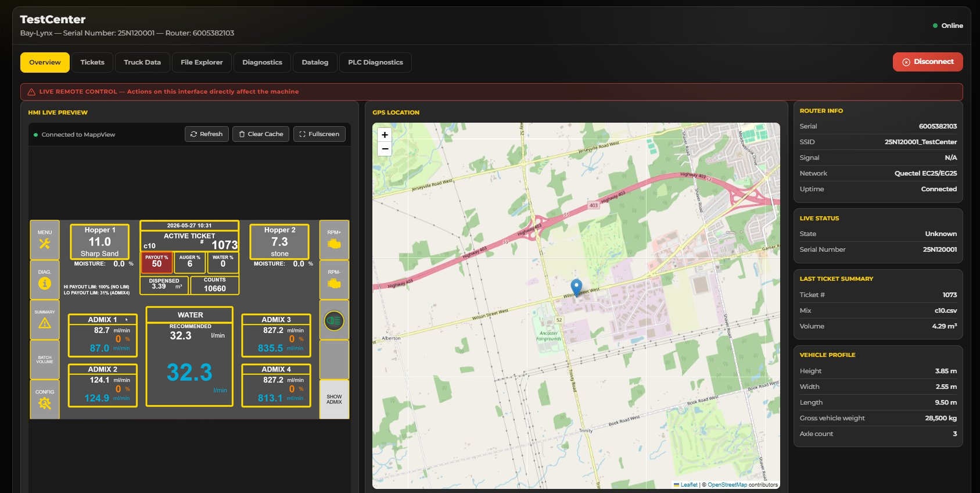Click the Live Status State Unknown value
980x493 pixels.
(940, 234)
